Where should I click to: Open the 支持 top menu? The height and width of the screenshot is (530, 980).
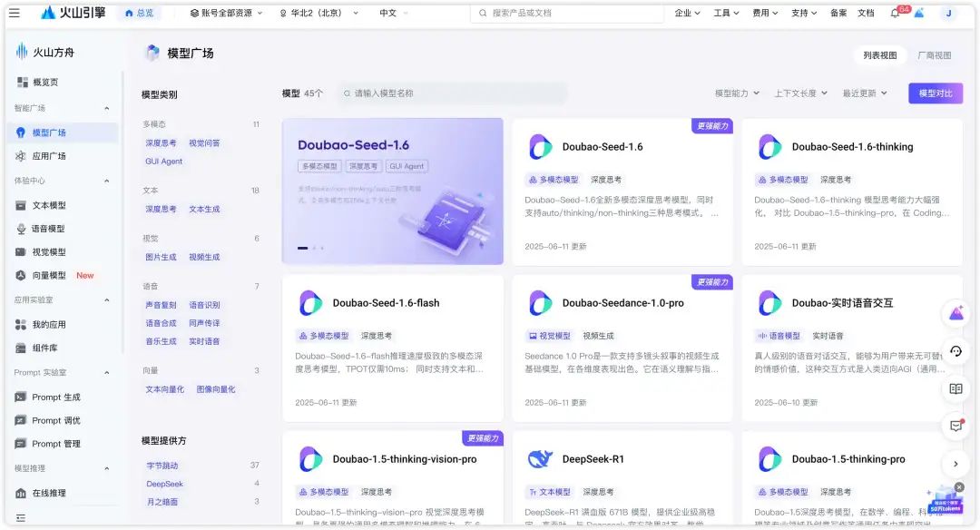(x=804, y=13)
